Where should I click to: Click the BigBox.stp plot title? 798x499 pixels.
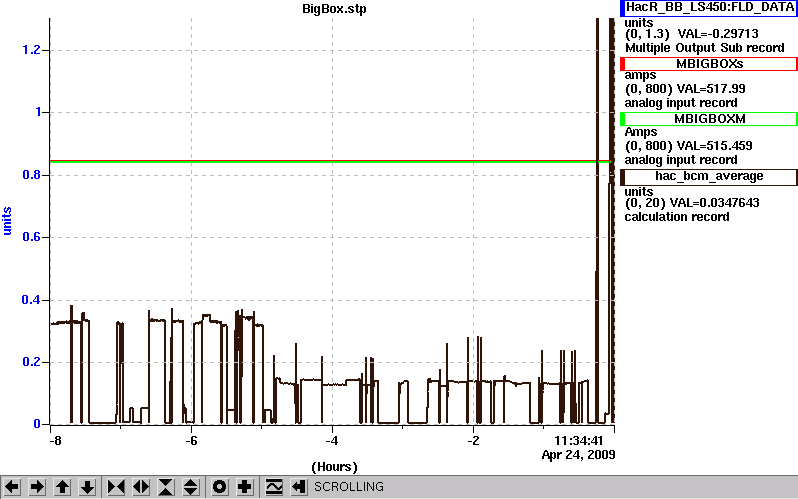[334, 9]
